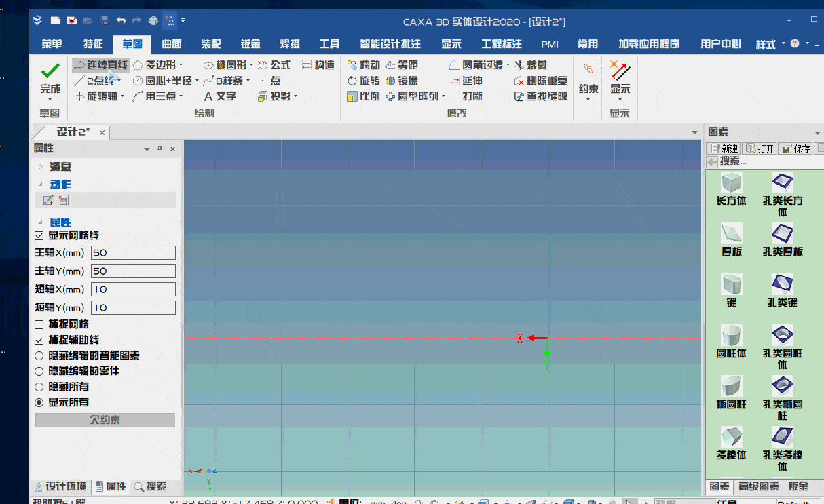Enable the 捕捉网格 snap-to-grid checkbox
This screenshot has width=824, height=504.
click(x=39, y=324)
